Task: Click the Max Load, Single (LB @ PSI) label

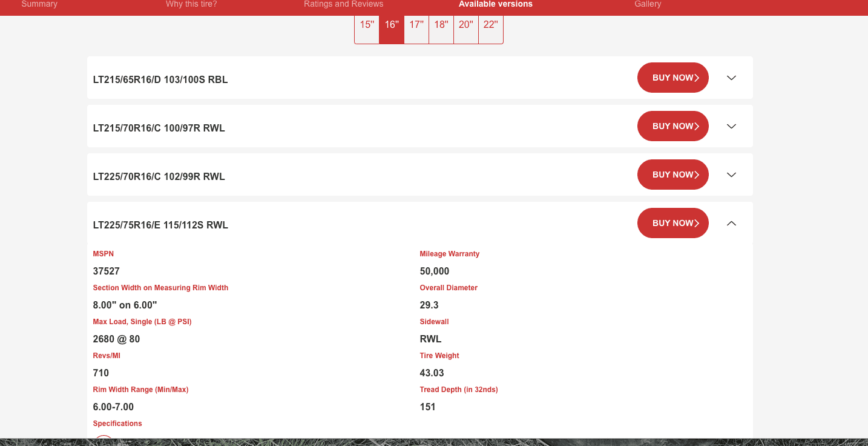Action: coord(142,322)
